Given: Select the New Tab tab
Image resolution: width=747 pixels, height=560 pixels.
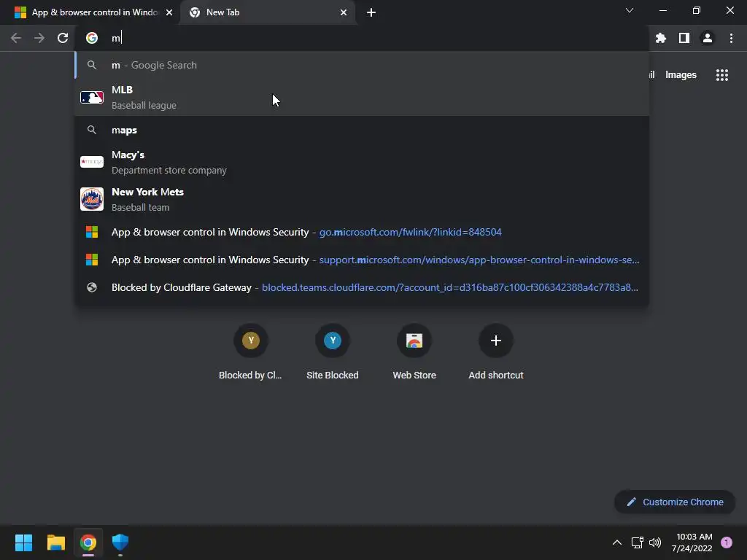Looking at the screenshot, I should (x=268, y=12).
